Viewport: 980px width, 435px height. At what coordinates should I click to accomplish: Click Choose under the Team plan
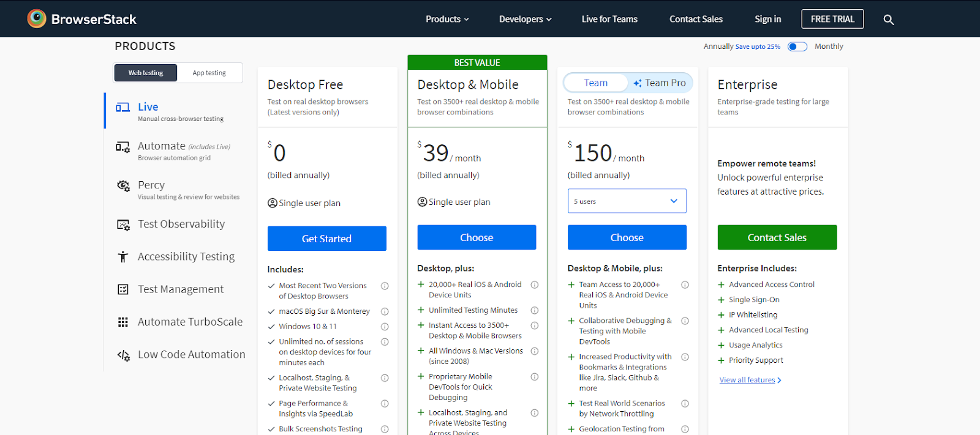pos(627,237)
